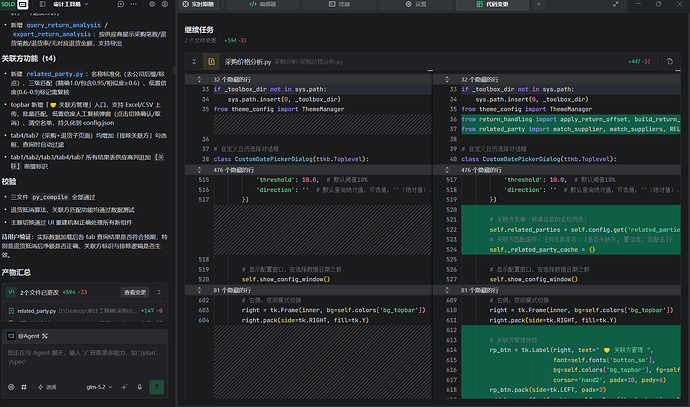Click the green code icon beside 2个文件已更改
This screenshot has height=407, width=690.
[11, 292]
